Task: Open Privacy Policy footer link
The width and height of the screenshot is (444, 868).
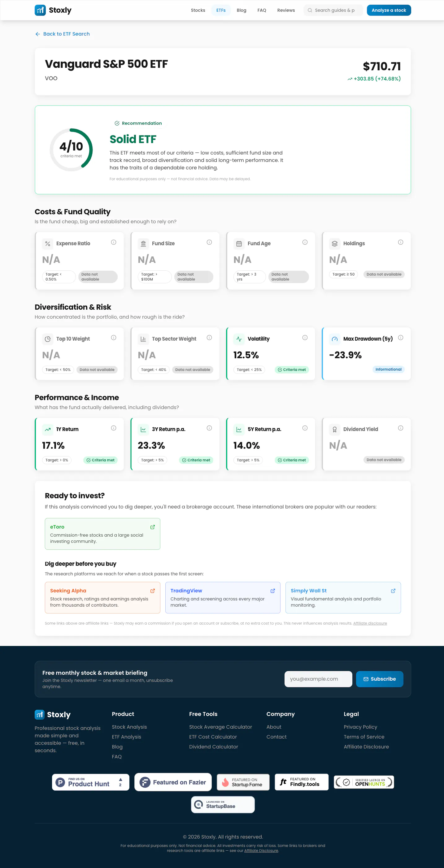Action: [x=360, y=727]
